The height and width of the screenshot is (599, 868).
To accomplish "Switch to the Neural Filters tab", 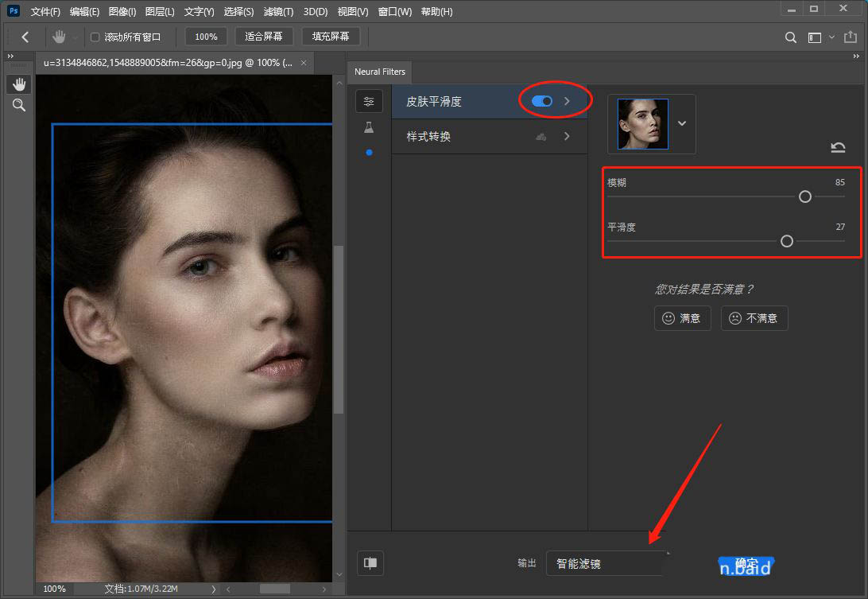I will (379, 72).
